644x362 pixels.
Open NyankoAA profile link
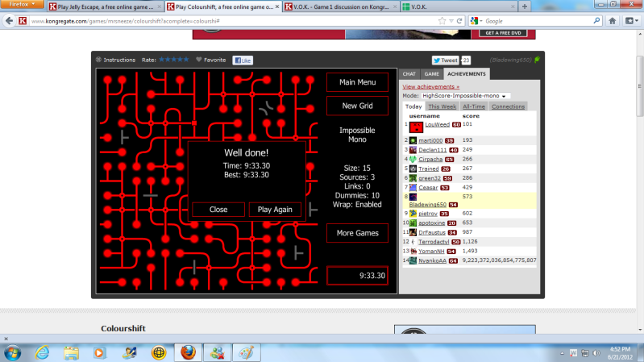tap(432, 260)
